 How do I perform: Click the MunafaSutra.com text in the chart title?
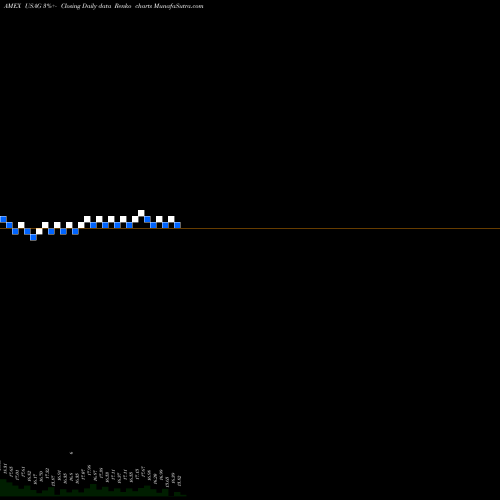[178, 6]
